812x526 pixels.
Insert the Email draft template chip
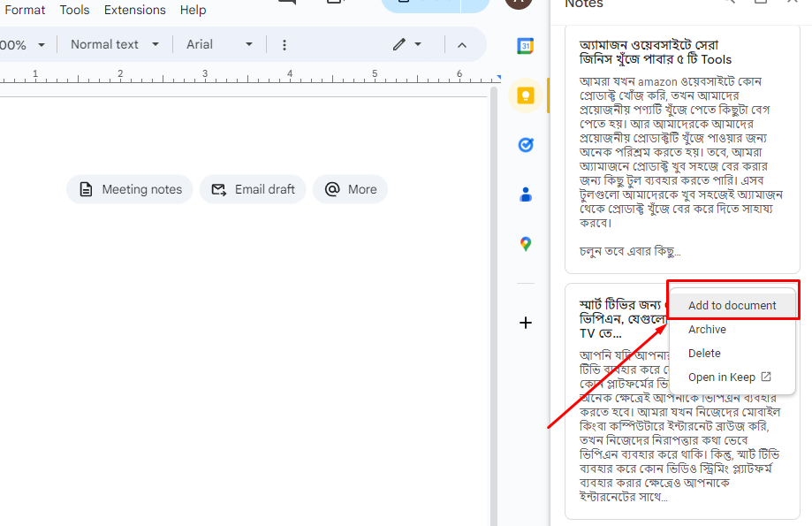253,189
